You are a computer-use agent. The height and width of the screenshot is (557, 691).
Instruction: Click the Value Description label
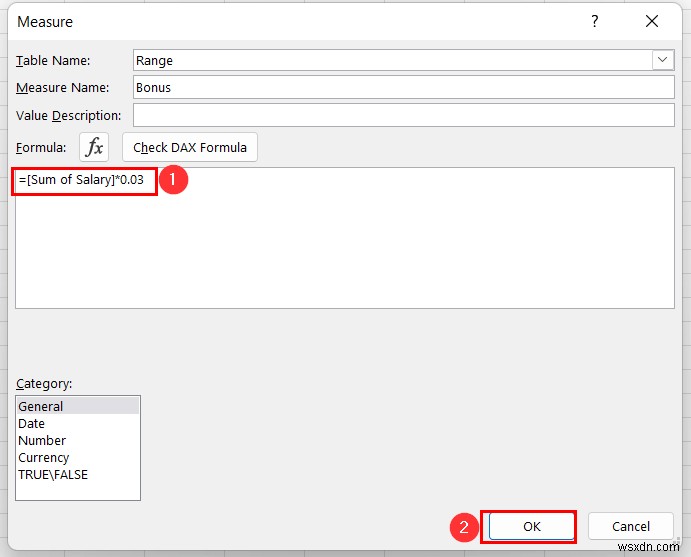[x=68, y=115]
